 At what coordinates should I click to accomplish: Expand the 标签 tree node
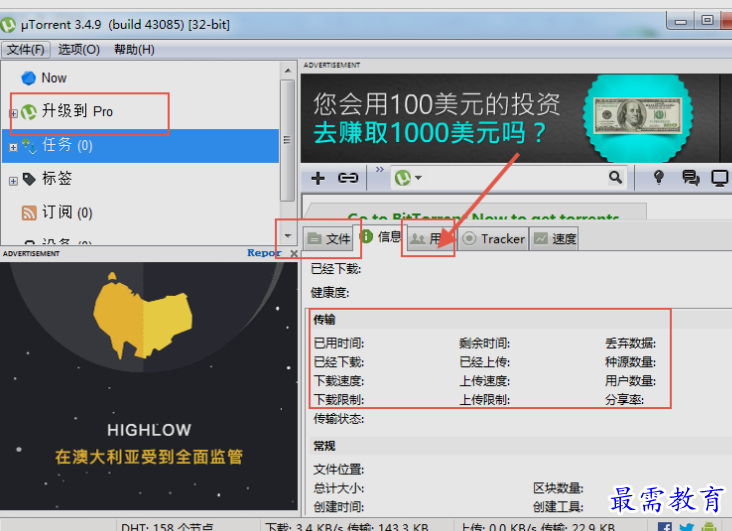14,181
